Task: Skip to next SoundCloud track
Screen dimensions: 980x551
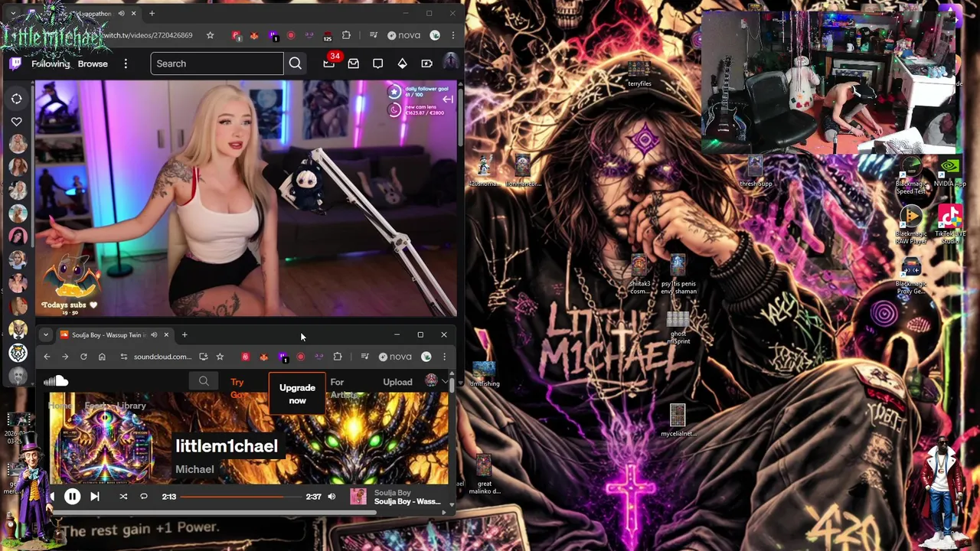Action: tap(95, 497)
